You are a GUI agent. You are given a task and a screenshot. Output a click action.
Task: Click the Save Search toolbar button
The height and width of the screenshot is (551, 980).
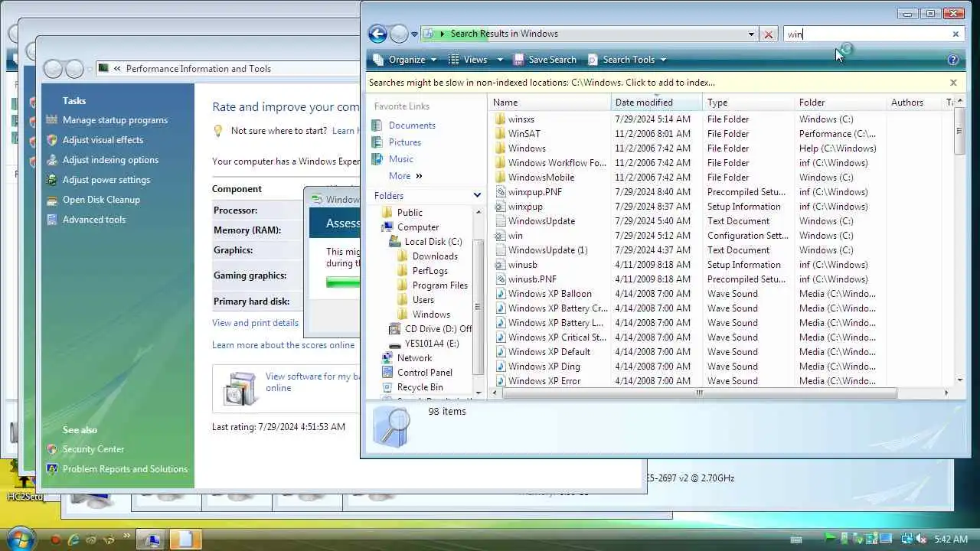click(x=544, y=60)
